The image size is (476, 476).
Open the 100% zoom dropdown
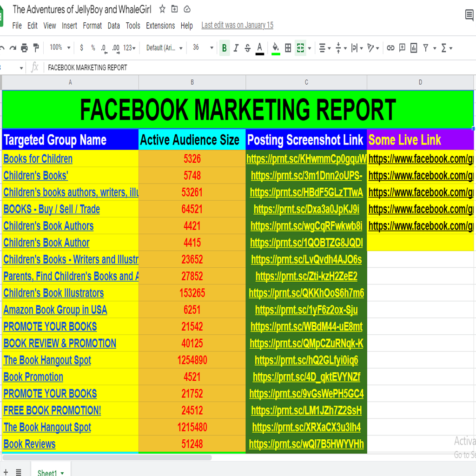tap(60, 48)
